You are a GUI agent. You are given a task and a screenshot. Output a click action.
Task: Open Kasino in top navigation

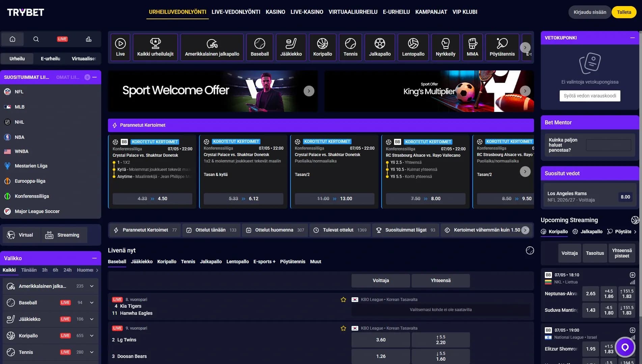coord(275,12)
